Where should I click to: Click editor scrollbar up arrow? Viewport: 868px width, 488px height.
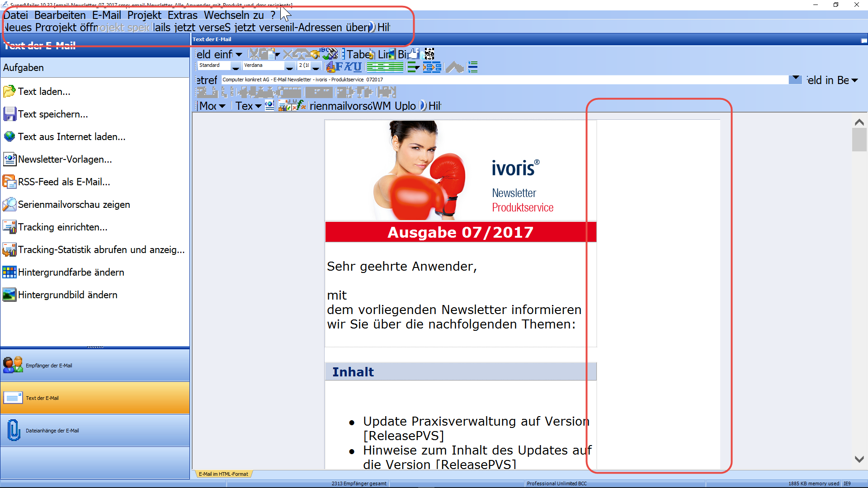(x=859, y=122)
